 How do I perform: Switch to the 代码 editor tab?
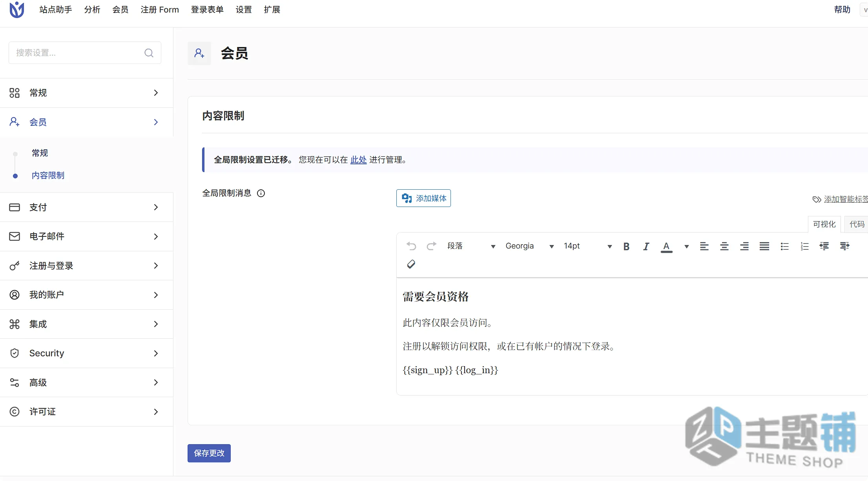coord(857,224)
